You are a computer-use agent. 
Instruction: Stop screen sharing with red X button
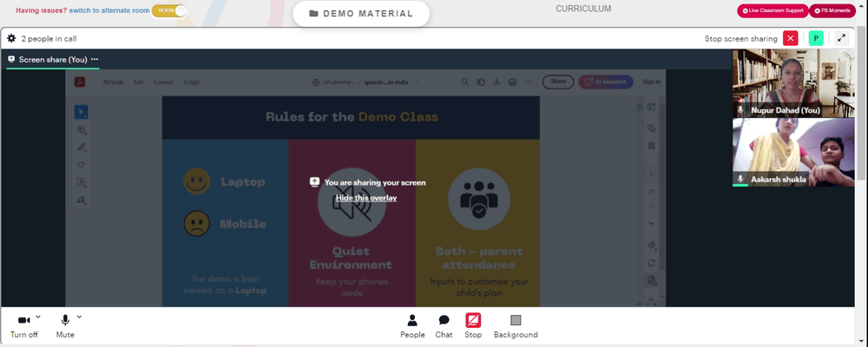coord(791,38)
